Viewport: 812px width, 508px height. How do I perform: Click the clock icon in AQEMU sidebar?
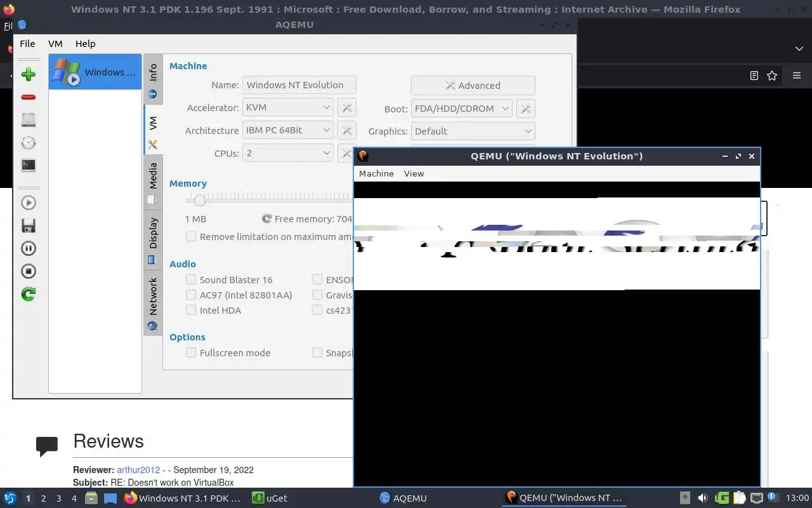(29, 142)
